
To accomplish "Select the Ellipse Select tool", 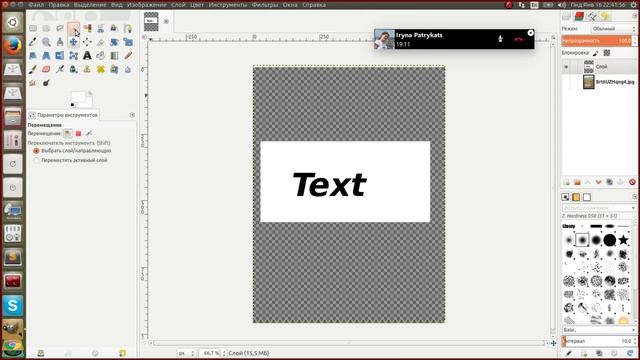I will (x=46, y=28).
